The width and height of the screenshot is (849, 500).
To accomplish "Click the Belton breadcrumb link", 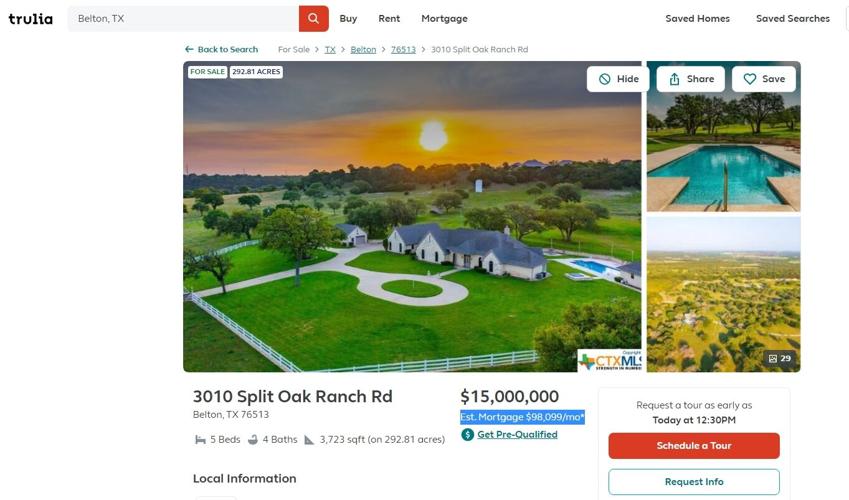I will [x=363, y=49].
